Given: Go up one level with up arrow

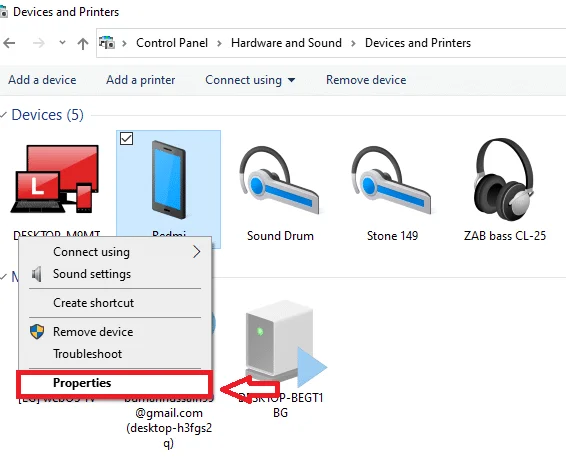Looking at the screenshot, I should 83,44.
